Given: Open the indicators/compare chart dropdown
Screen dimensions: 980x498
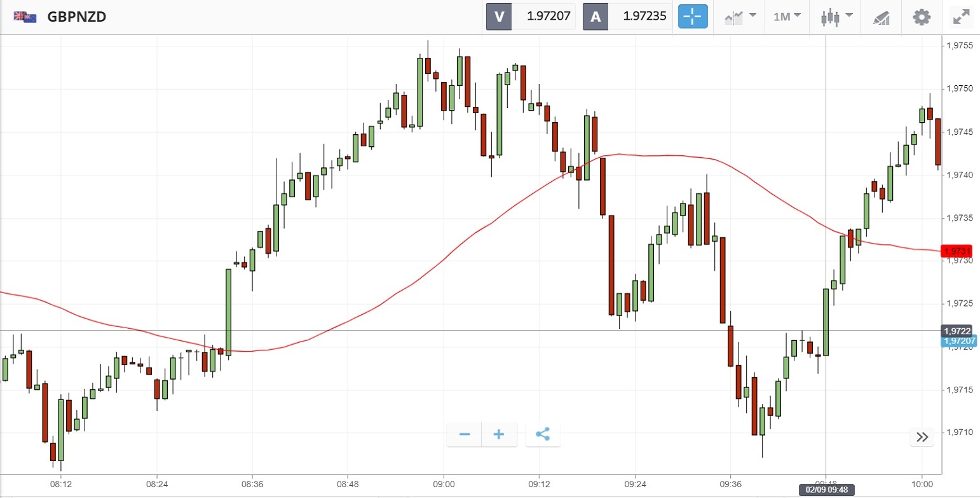Looking at the screenshot, I should tap(740, 17).
